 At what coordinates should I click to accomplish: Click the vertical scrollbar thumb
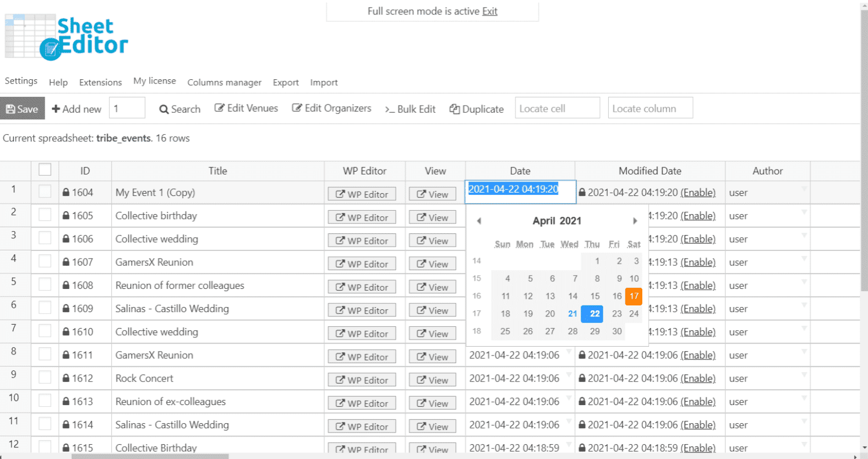[x=864, y=150]
